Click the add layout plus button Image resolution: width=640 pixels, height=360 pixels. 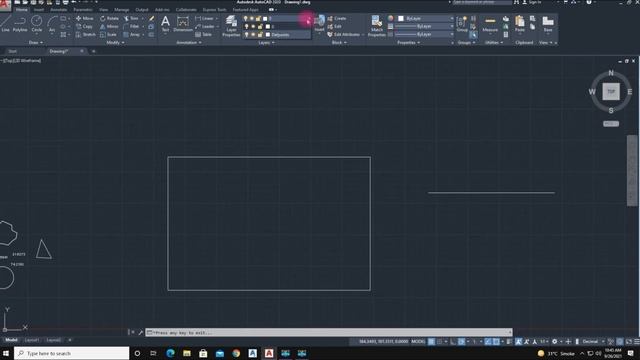[70, 340]
